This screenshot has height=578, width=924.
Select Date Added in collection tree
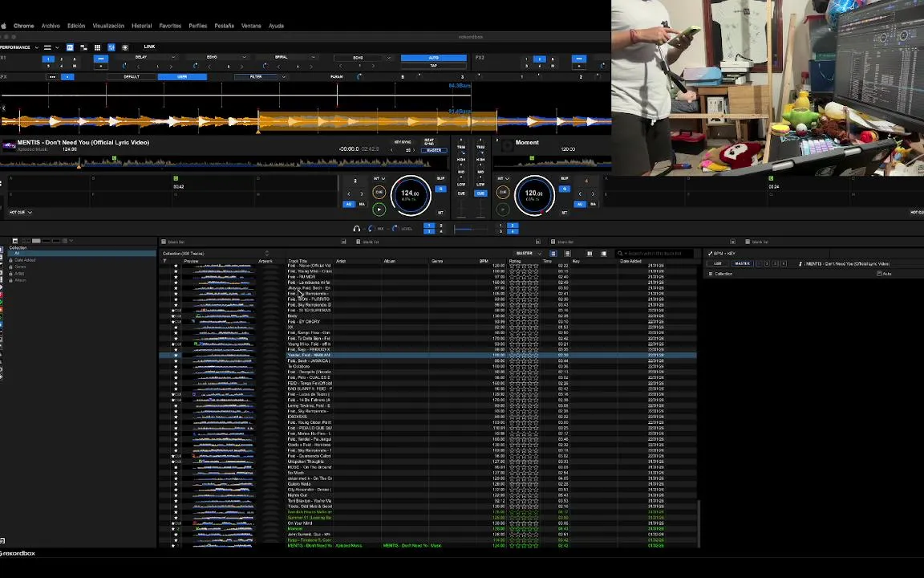25,260
